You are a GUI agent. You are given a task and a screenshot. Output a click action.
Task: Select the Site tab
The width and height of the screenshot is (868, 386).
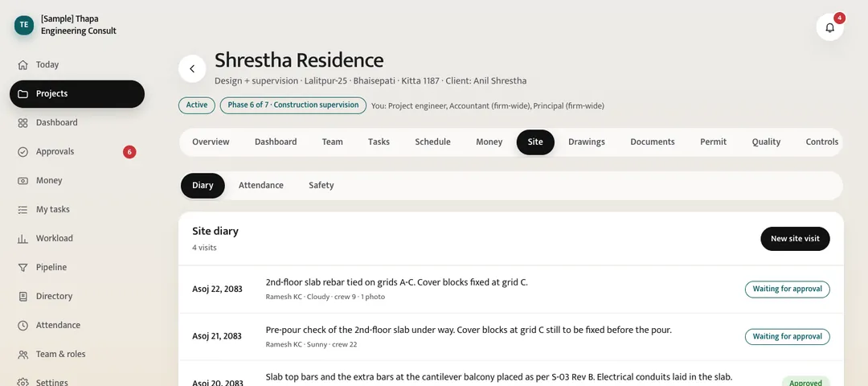point(535,142)
